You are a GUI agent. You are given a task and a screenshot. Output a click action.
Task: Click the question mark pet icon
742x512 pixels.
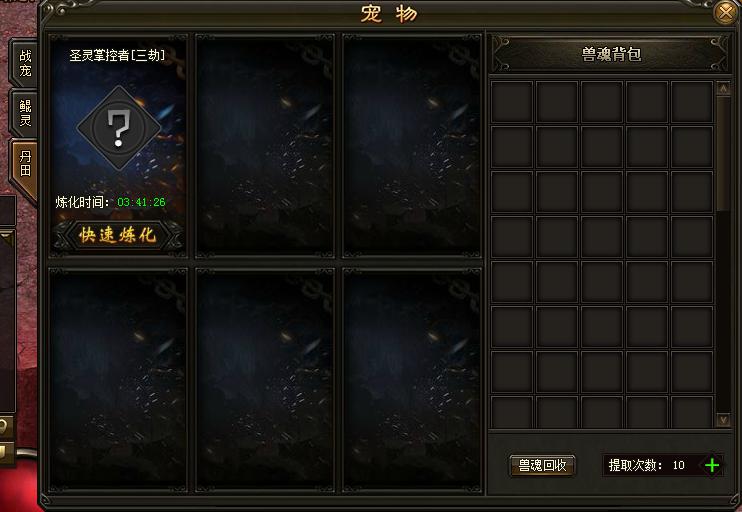[118, 128]
